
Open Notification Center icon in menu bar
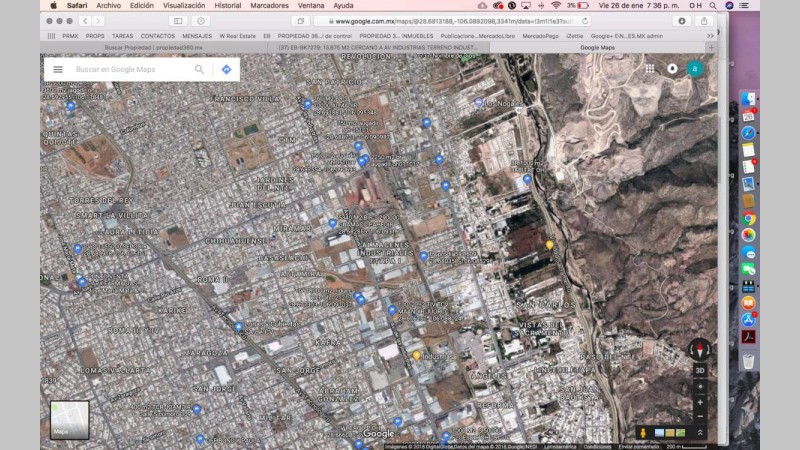click(x=744, y=6)
